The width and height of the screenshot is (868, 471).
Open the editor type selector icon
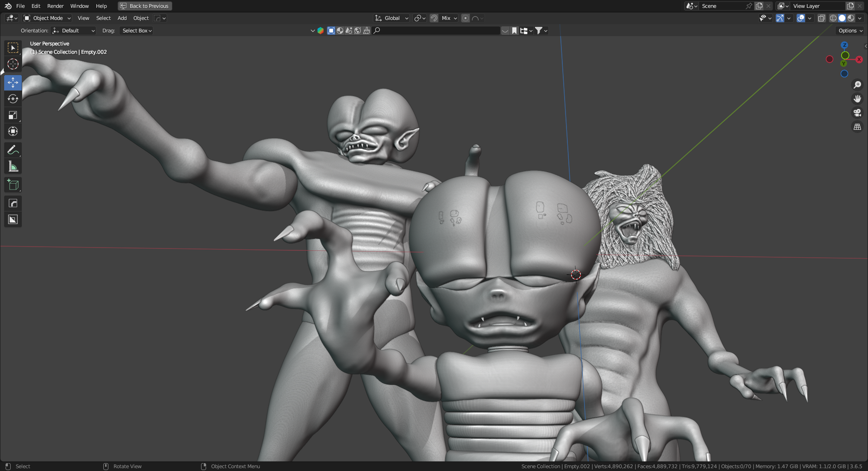[12, 18]
